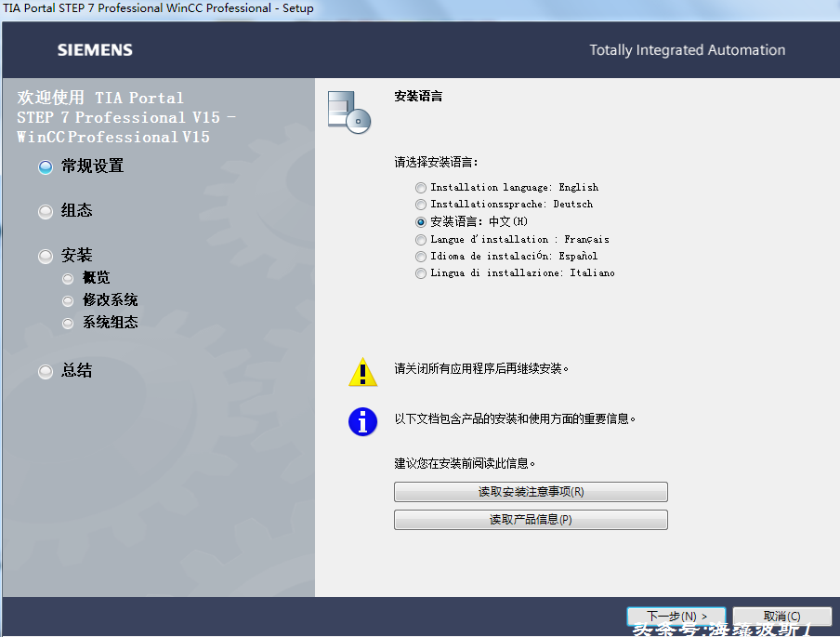Click the SIEMENS logo in header

point(95,50)
